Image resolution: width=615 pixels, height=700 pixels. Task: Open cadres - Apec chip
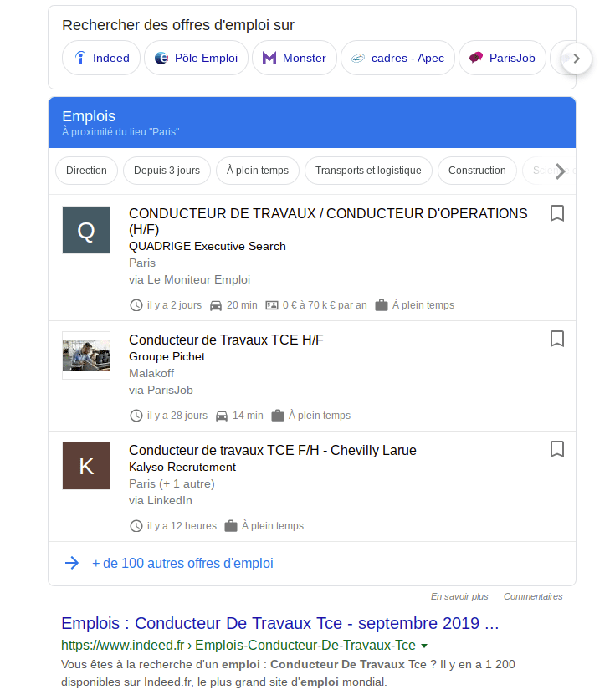[x=397, y=58]
